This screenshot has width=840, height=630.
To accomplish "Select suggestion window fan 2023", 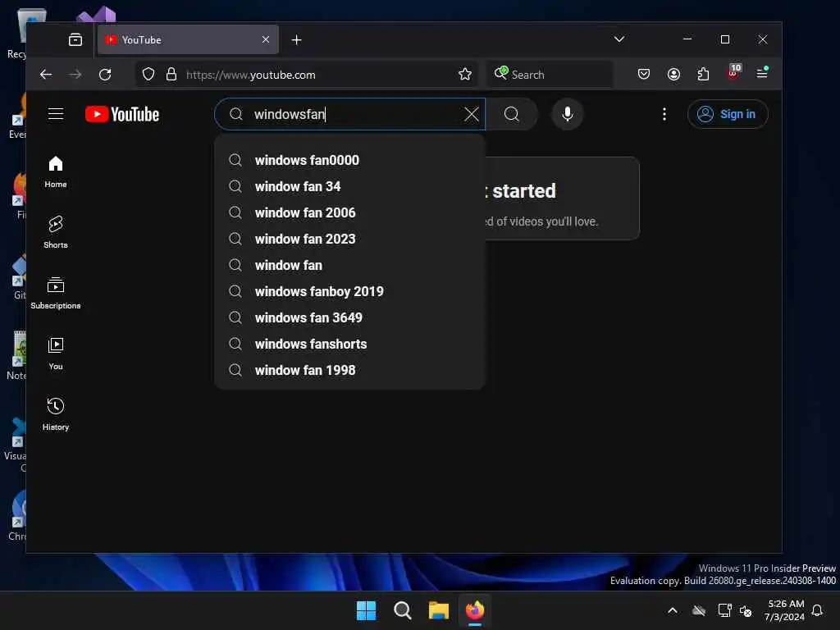I will coord(349,239).
